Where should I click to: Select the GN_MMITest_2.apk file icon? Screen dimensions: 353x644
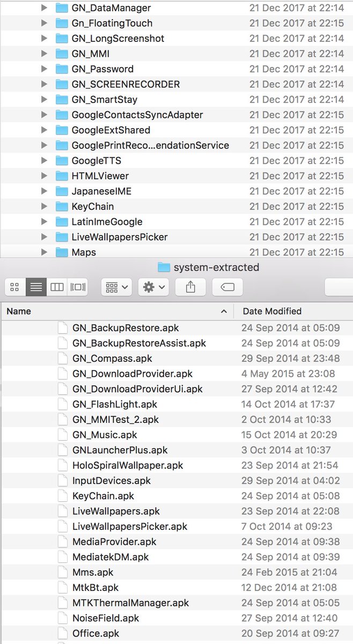click(63, 419)
